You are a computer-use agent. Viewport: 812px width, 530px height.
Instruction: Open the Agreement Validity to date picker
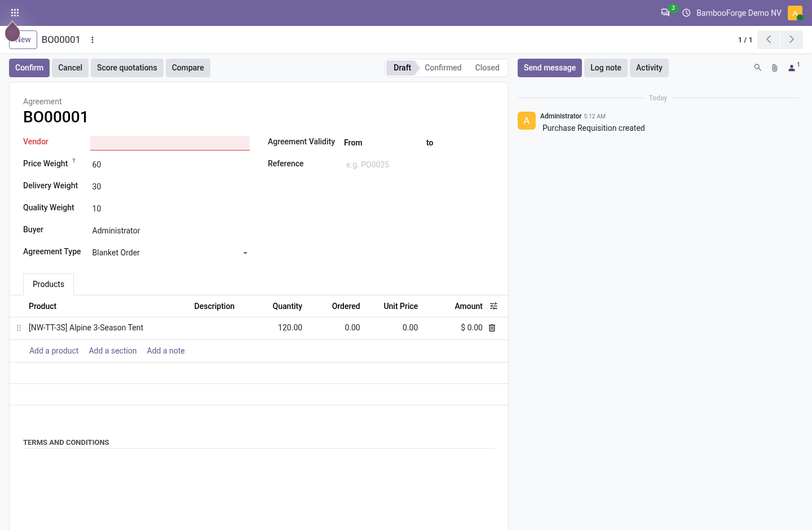coord(464,143)
